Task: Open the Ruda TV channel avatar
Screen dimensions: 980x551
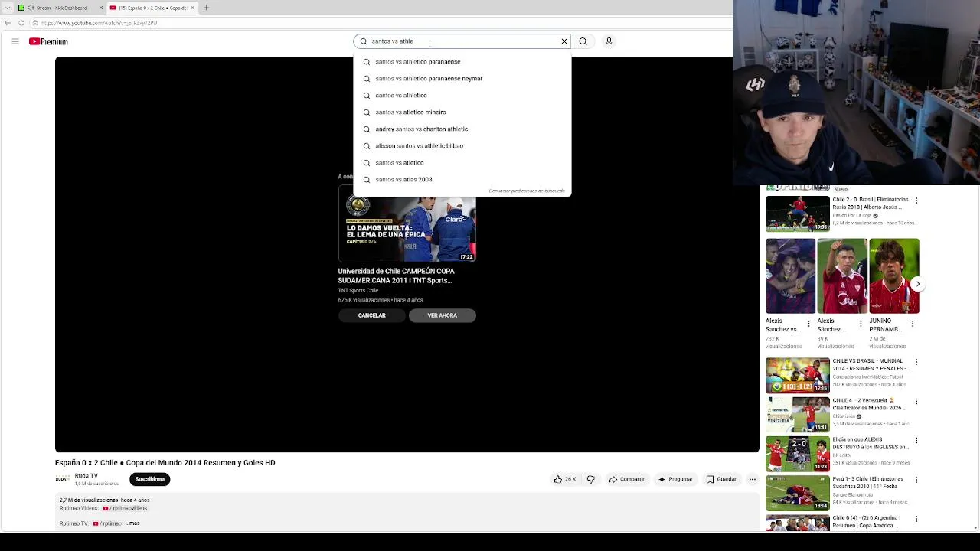Action: (x=62, y=479)
